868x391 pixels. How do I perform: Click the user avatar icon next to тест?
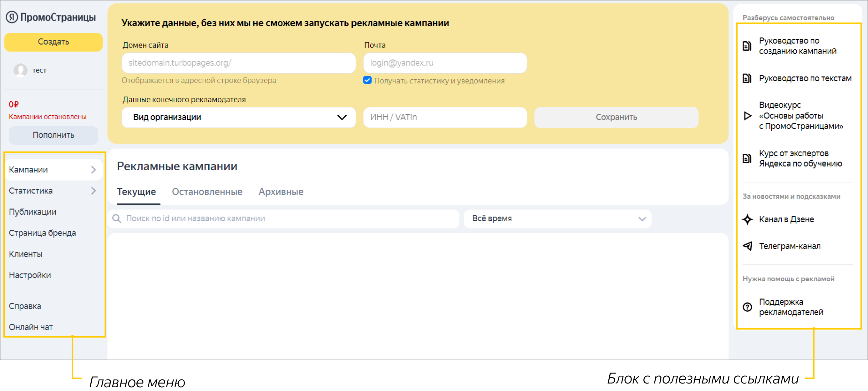click(x=21, y=70)
